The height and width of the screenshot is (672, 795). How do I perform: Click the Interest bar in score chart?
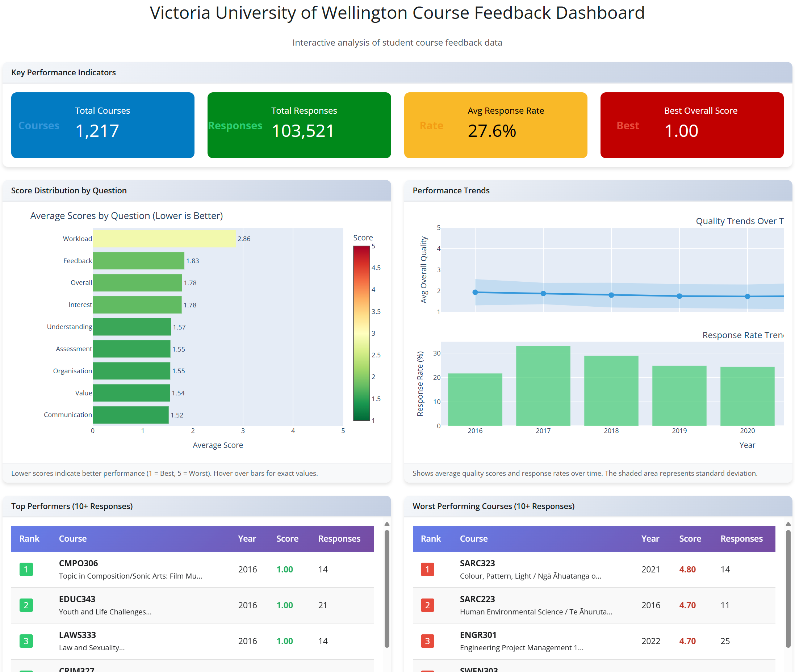point(137,305)
